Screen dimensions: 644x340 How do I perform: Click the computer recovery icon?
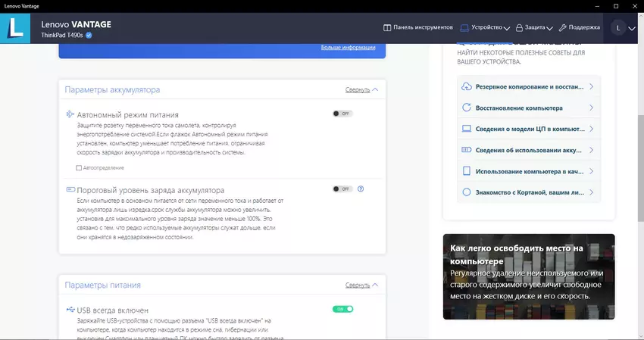coord(467,108)
